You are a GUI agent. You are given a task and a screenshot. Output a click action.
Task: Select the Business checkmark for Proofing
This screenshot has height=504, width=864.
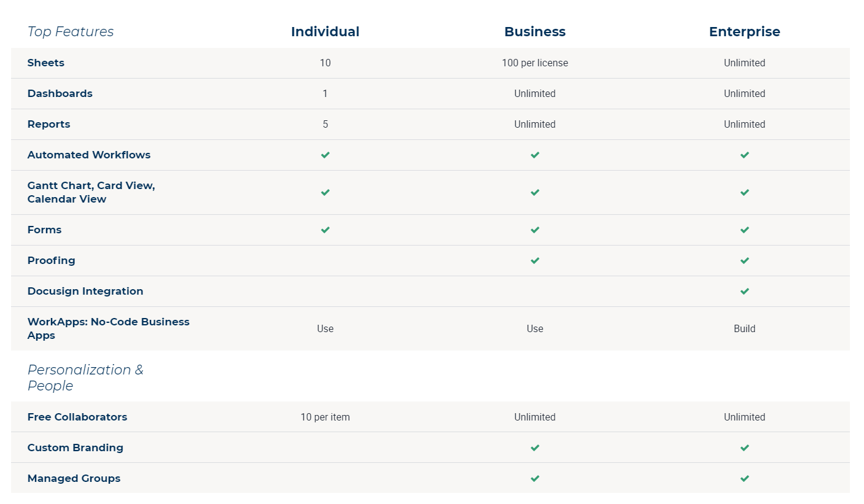click(x=534, y=260)
